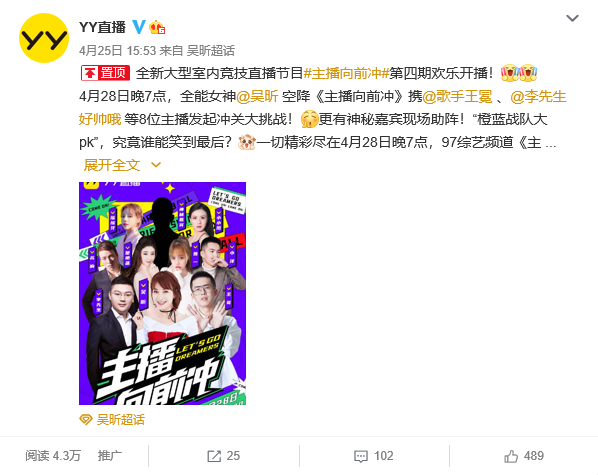Open the 吴昕超话 source link near timestamp
598x475 pixels.
tap(211, 51)
